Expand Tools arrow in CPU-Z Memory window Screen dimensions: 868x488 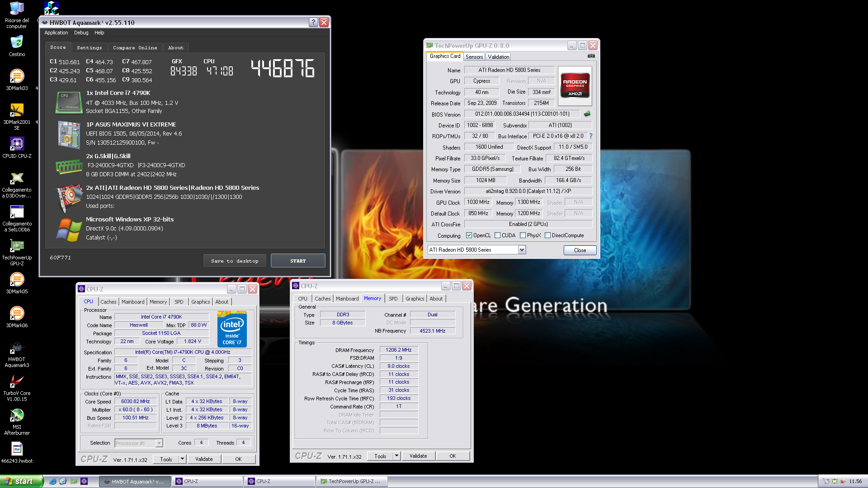pos(396,456)
